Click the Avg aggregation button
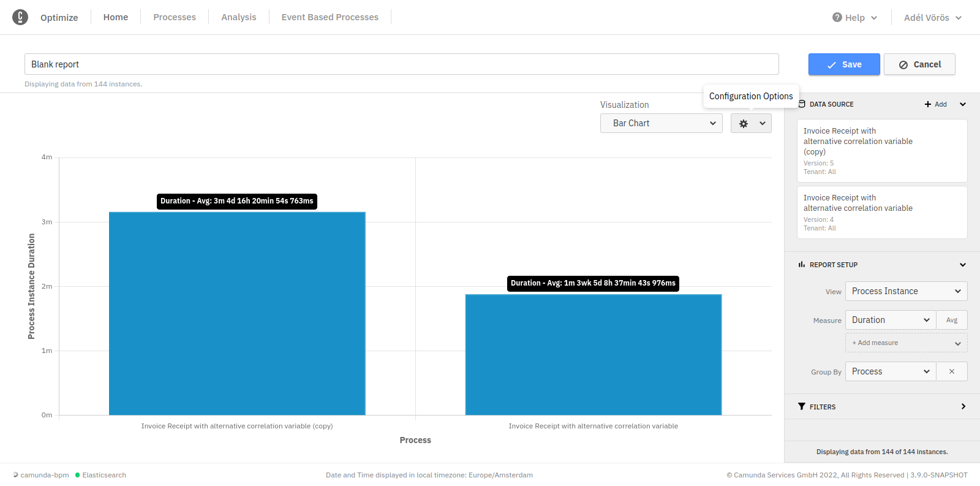 952,320
